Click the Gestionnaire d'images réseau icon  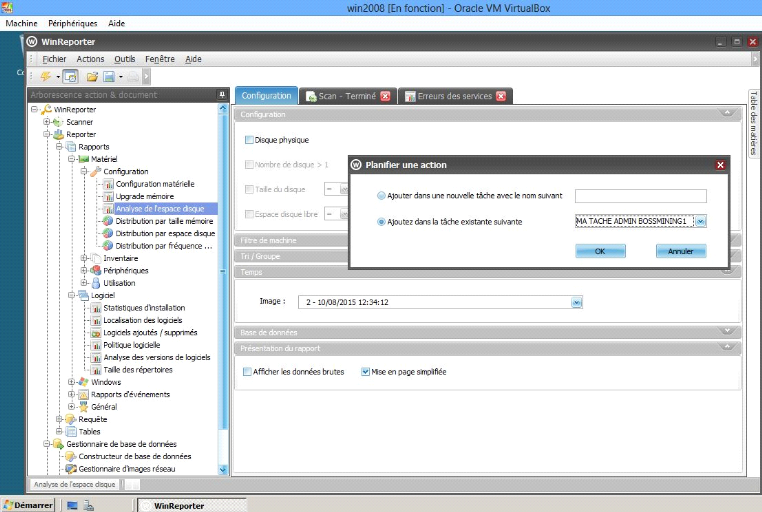(71, 469)
